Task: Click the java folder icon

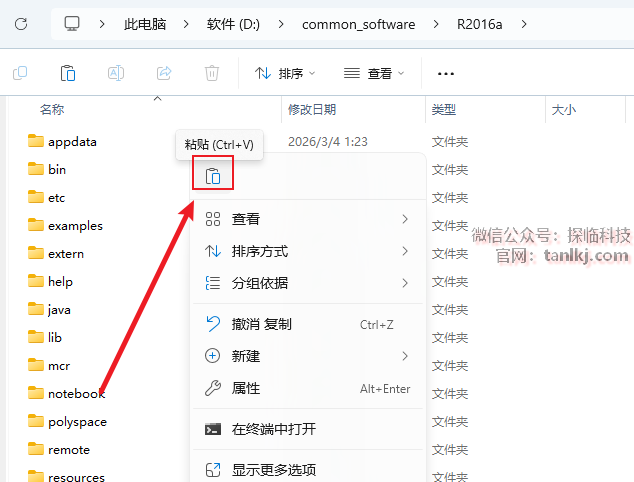Action: tap(36, 309)
